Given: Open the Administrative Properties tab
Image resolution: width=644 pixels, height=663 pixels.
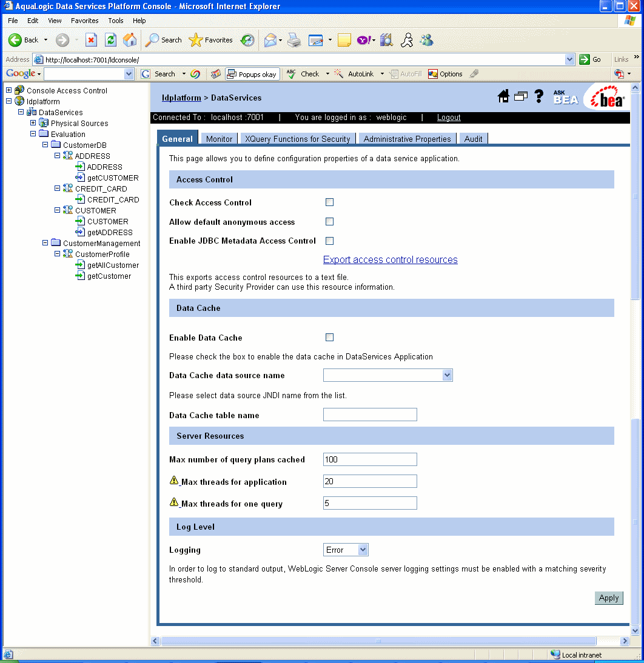Looking at the screenshot, I should [407, 139].
